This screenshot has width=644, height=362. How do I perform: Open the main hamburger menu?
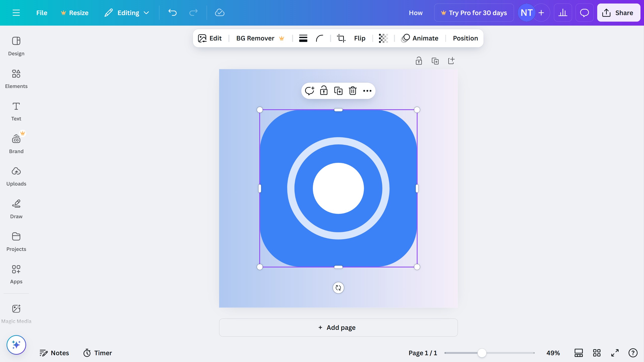(x=17, y=13)
